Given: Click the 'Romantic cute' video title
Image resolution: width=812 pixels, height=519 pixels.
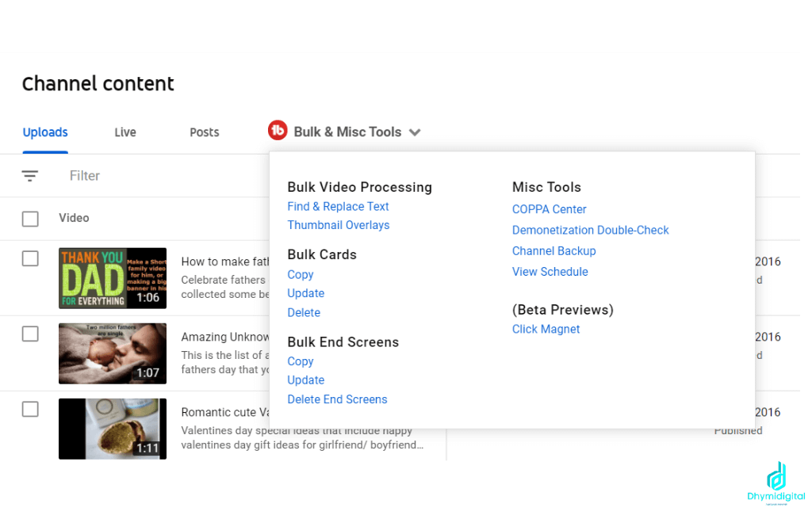Looking at the screenshot, I should tap(225, 412).
